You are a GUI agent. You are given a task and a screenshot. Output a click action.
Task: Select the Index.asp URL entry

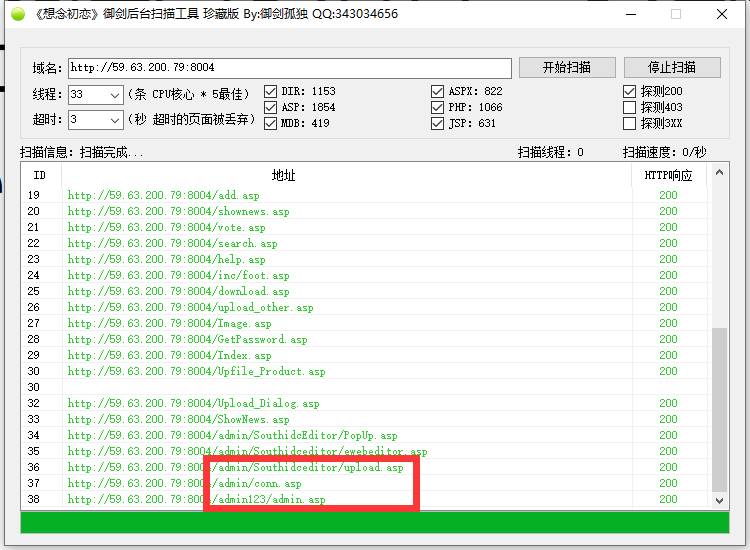click(x=169, y=355)
